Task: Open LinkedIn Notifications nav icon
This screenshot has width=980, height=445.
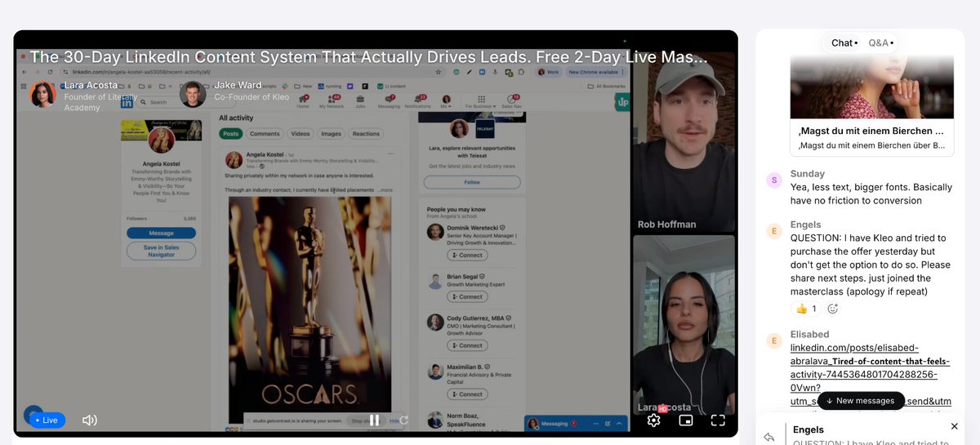Action: tap(417, 102)
